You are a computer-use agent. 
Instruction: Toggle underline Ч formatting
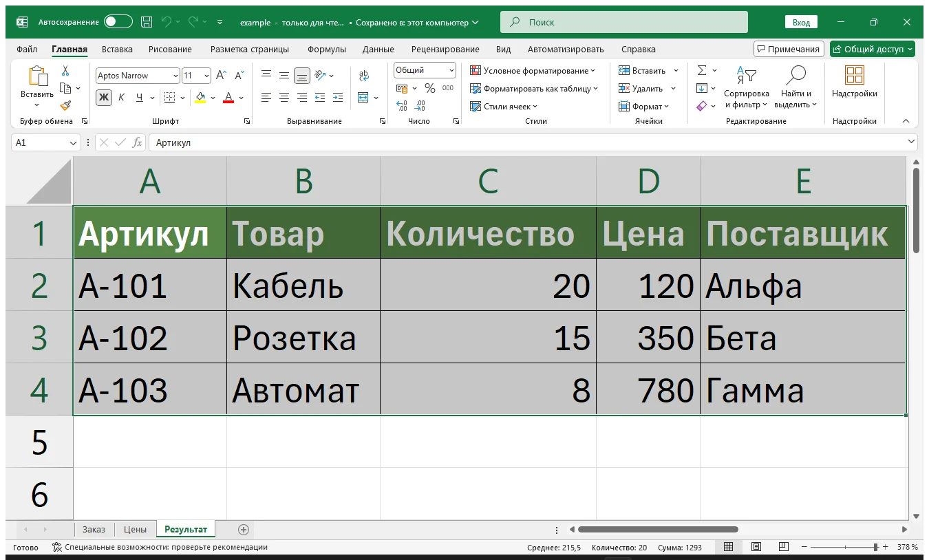tap(140, 97)
